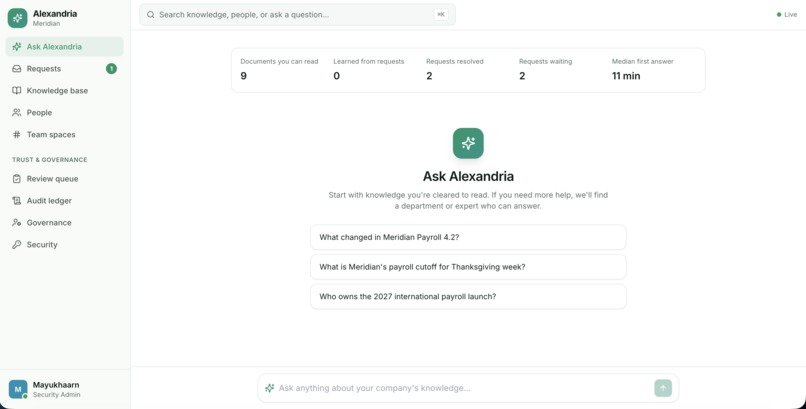Image resolution: width=806 pixels, height=409 pixels.
Task: Click the Alexandria logo icon in sidebar header
Action: coord(17,18)
